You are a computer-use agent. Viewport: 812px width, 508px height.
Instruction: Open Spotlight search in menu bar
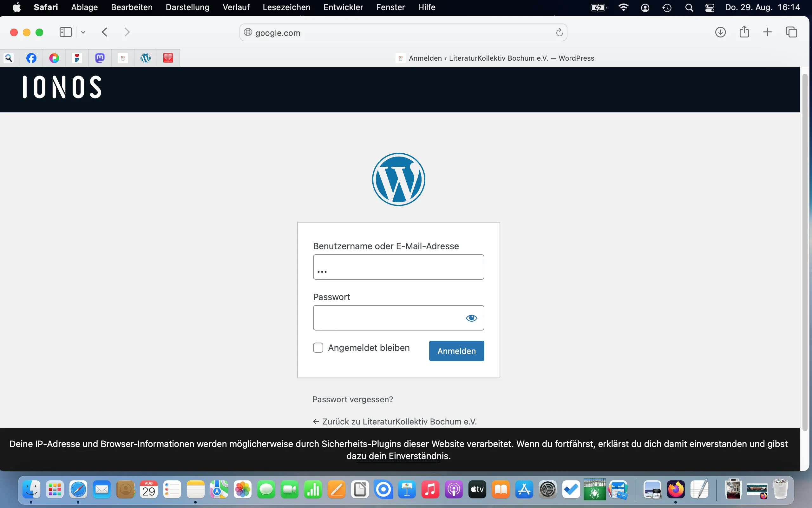point(689,8)
